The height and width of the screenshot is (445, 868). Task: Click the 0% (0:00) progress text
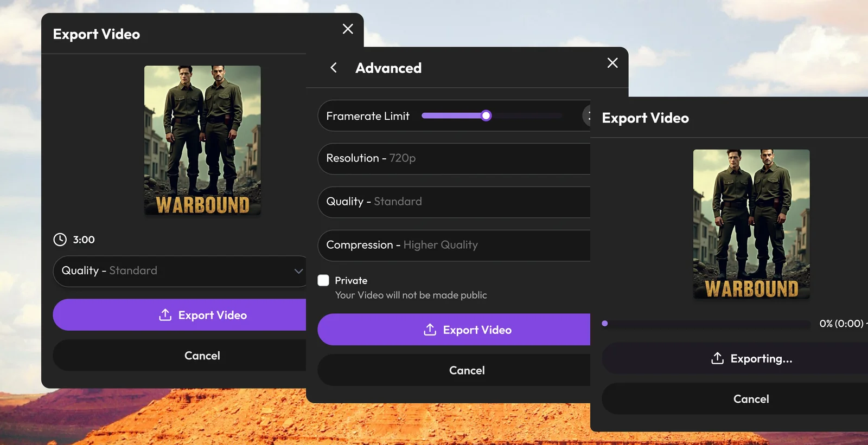(x=841, y=324)
